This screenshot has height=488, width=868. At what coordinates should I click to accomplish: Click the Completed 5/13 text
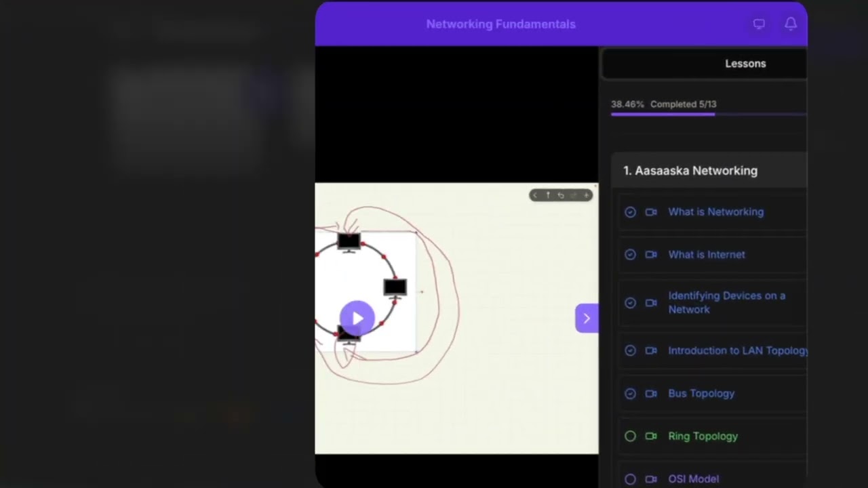683,104
